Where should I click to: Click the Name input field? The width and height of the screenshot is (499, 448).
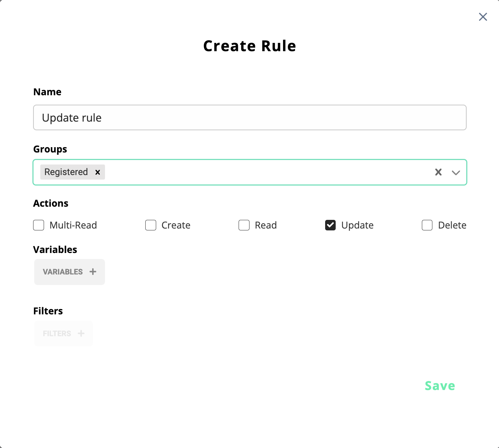pyautogui.click(x=250, y=117)
